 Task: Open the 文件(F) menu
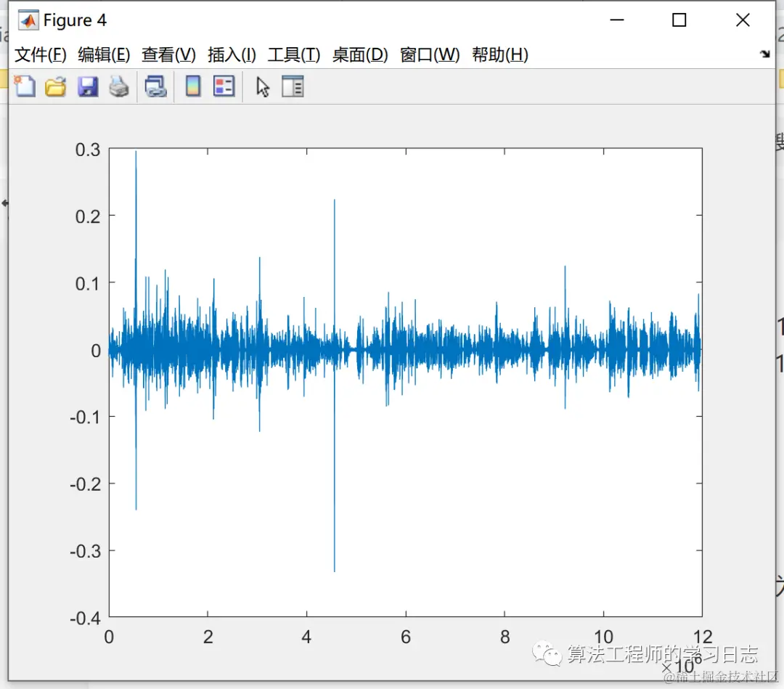[x=40, y=54]
